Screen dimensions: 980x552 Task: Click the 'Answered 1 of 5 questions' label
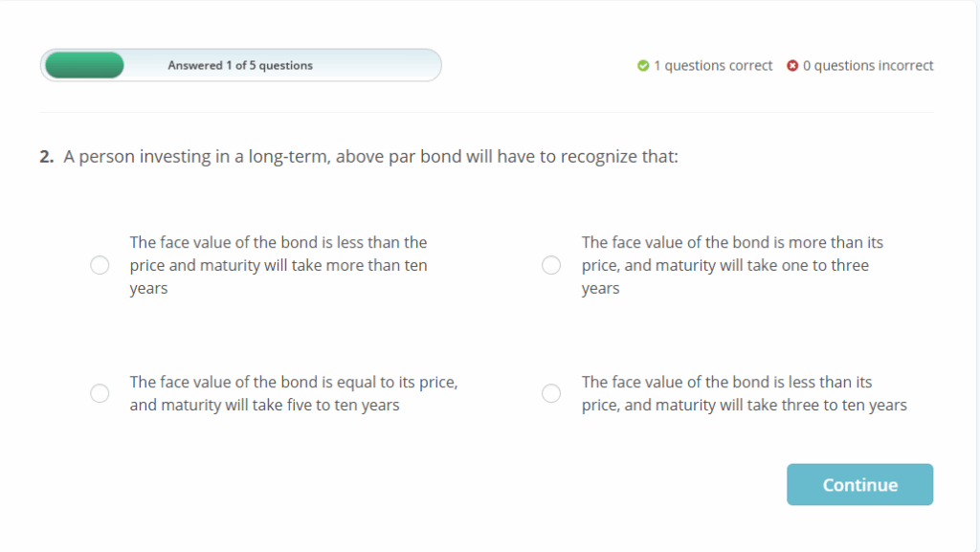coord(240,65)
